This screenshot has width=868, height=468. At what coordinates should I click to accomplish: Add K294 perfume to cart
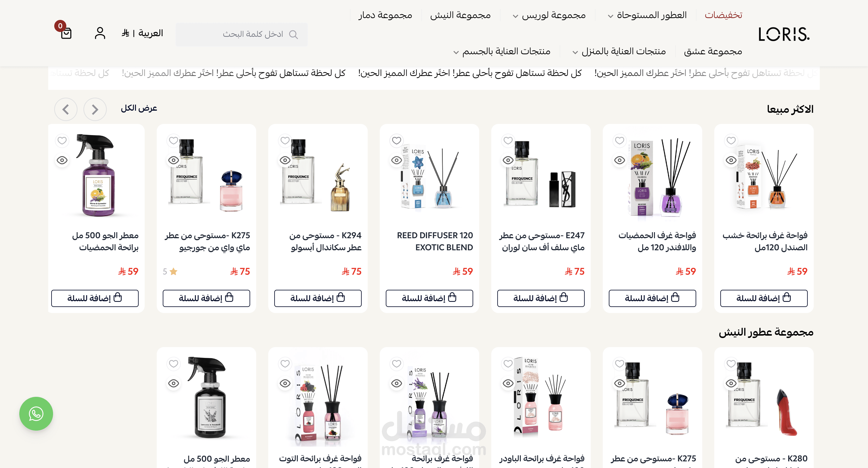click(x=318, y=298)
